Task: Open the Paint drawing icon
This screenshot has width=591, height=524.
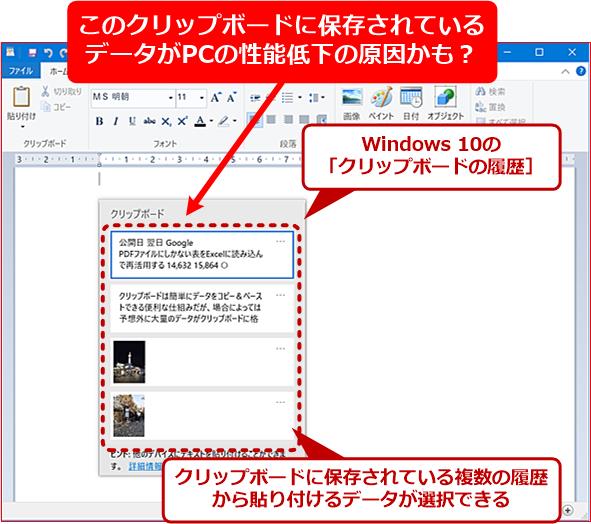Action: (x=381, y=97)
